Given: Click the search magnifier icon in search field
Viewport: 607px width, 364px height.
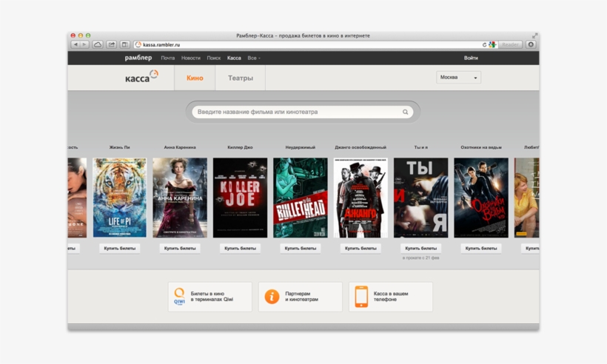Looking at the screenshot, I should tap(405, 112).
